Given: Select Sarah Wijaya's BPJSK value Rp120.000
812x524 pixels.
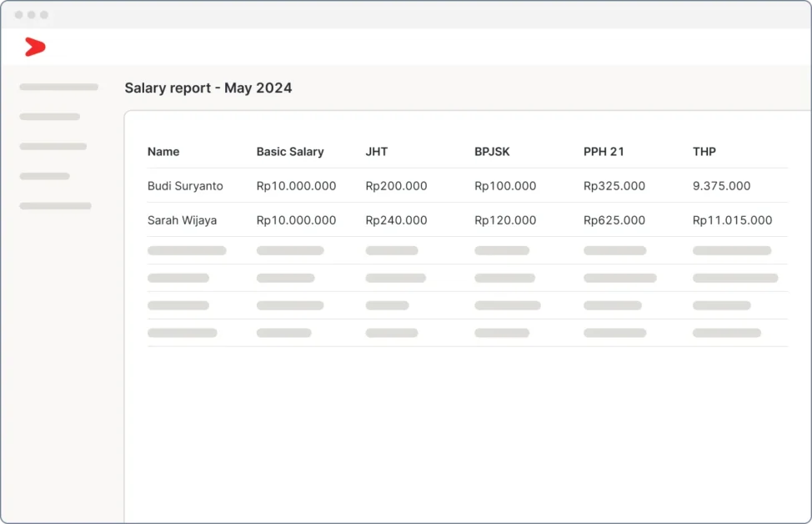Looking at the screenshot, I should [505, 220].
